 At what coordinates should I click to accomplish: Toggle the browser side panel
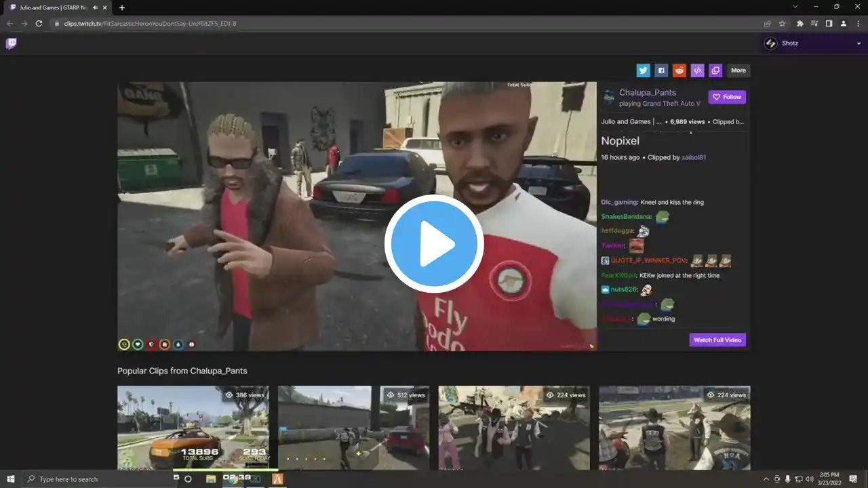click(x=829, y=23)
